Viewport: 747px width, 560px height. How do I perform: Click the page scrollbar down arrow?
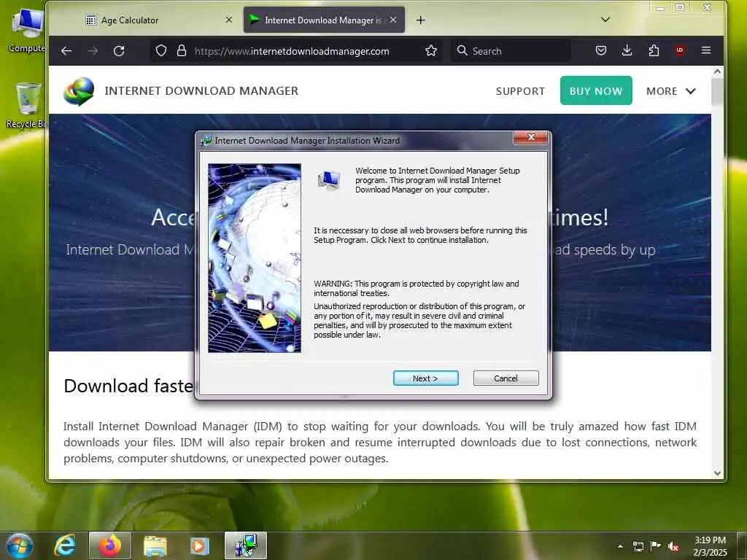[718, 472]
